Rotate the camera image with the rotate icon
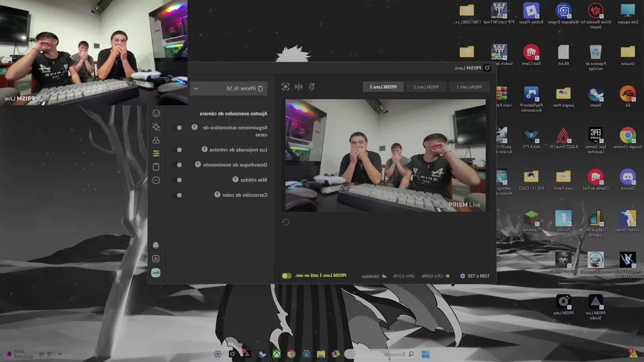This screenshot has width=644, height=362. (311, 87)
